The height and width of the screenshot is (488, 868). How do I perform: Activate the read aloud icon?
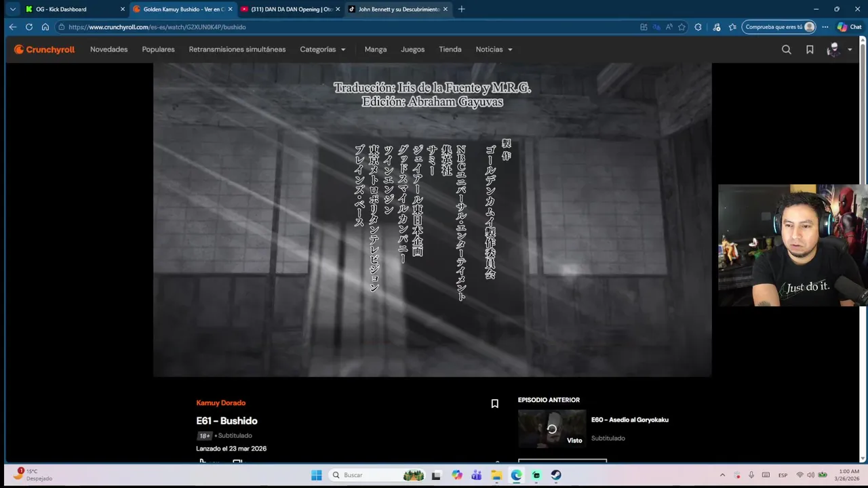(x=669, y=27)
